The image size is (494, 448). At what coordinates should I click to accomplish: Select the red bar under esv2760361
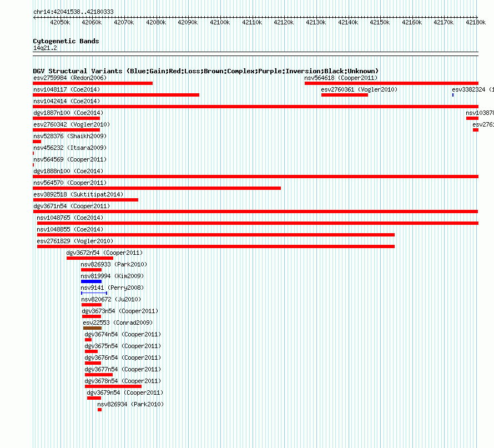click(x=345, y=95)
